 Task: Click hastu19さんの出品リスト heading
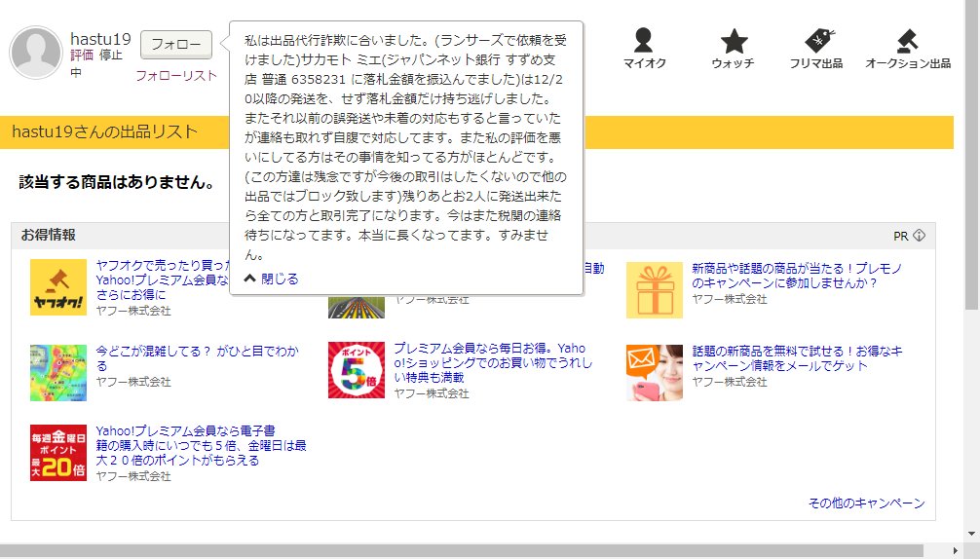(x=105, y=131)
